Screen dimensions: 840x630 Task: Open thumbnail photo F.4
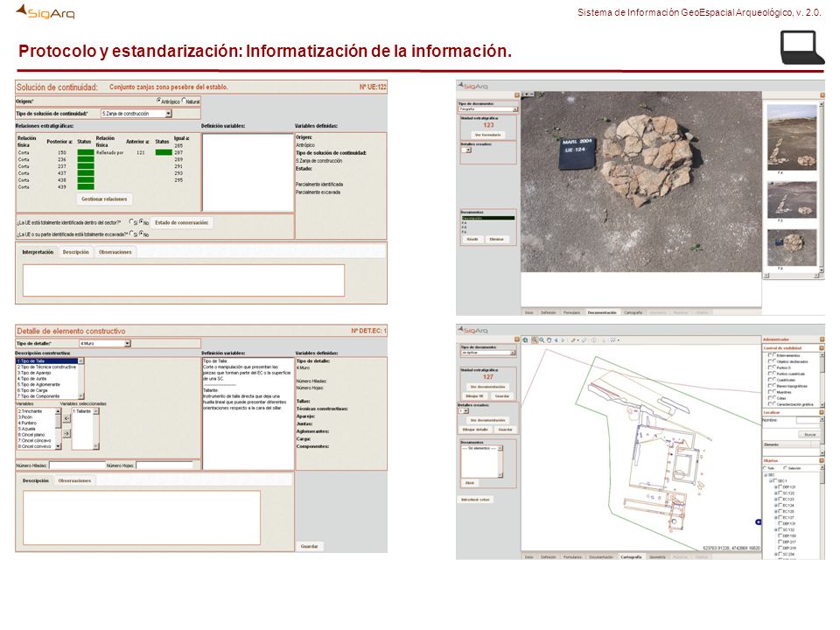pyautogui.click(x=792, y=137)
